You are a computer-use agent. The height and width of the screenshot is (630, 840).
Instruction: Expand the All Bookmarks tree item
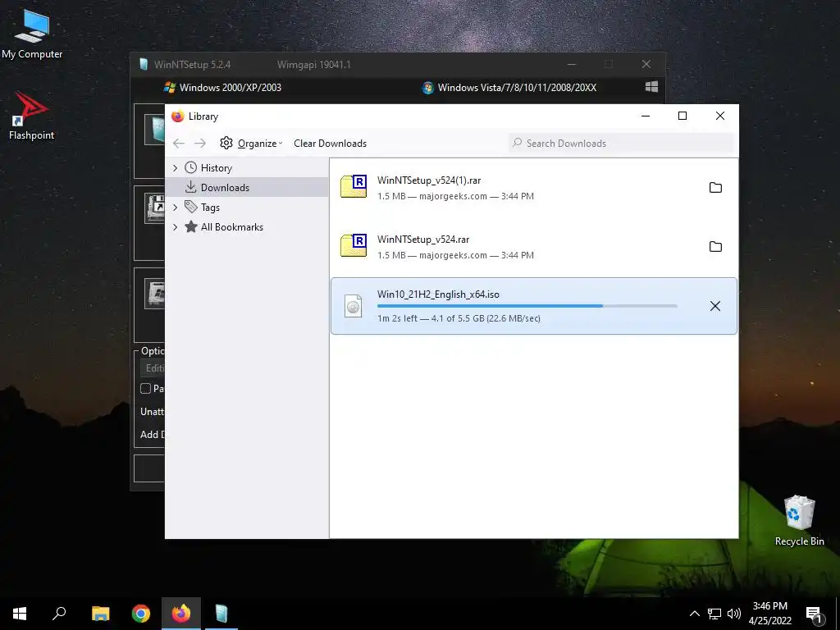176,227
